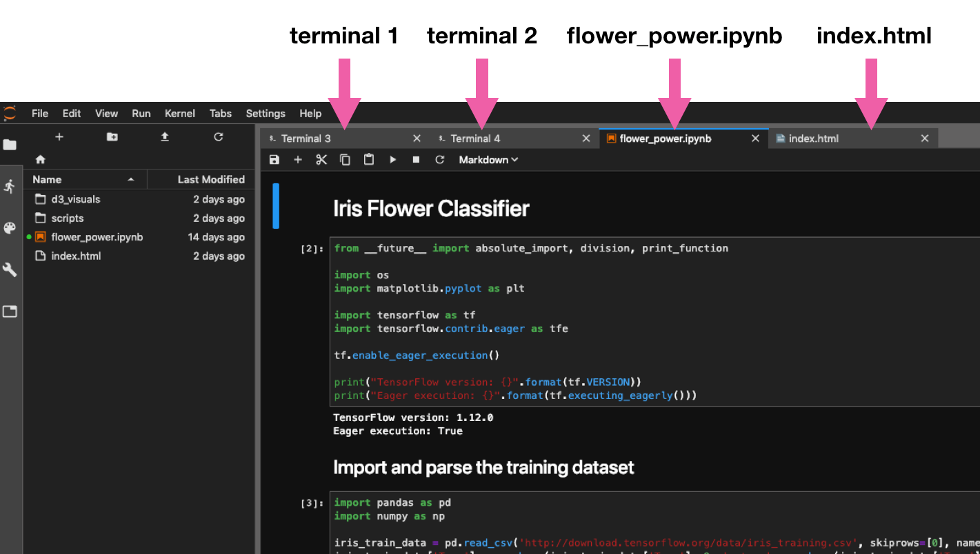
Task: Switch to the Terminal 4 tab
Action: (475, 138)
